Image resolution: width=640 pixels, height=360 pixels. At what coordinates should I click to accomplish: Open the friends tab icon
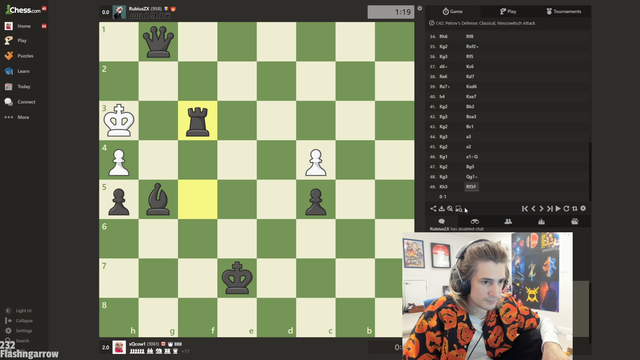pos(508,221)
